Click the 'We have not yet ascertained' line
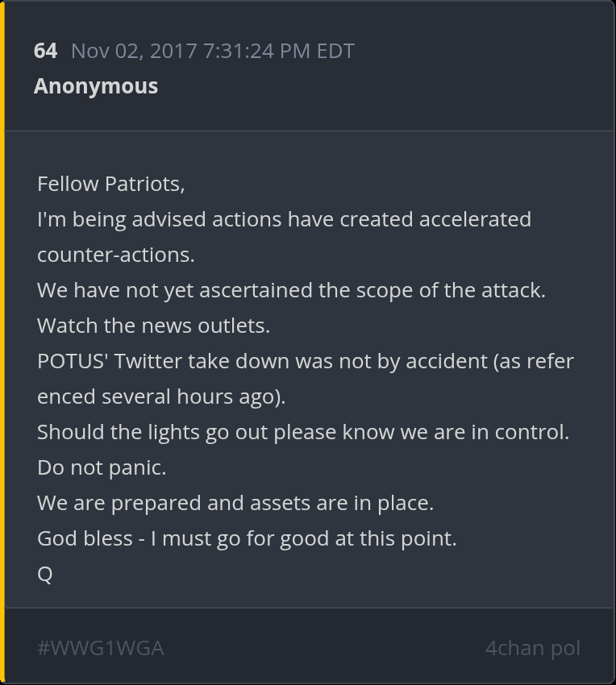616x685 pixels. pyautogui.click(x=291, y=290)
